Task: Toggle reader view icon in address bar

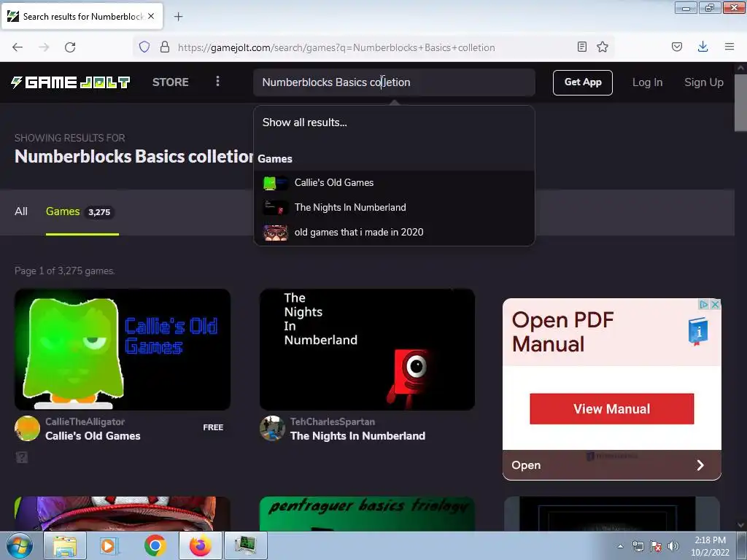Action: (581, 47)
